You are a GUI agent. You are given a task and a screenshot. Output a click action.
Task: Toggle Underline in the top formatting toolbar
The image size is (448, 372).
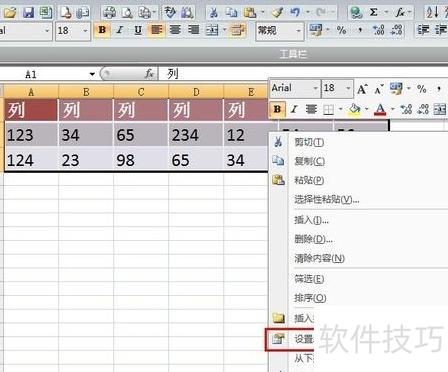point(138,30)
